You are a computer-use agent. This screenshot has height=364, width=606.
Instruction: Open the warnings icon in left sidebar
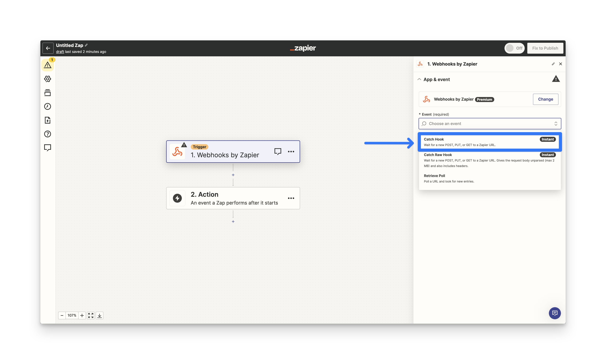click(x=48, y=65)
